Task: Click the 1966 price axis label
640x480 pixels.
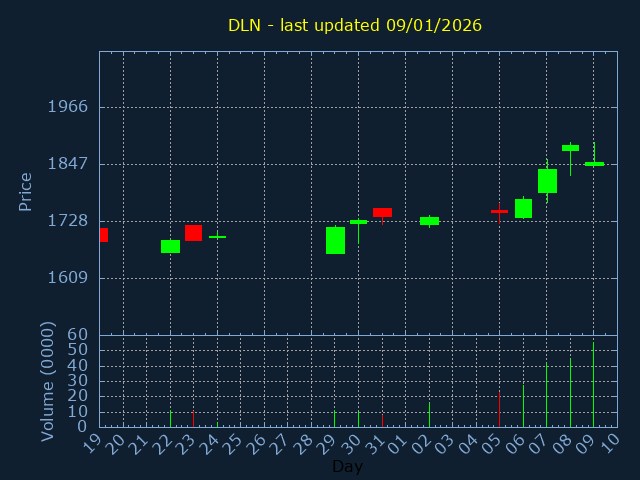Action: (x=69, y=107)
